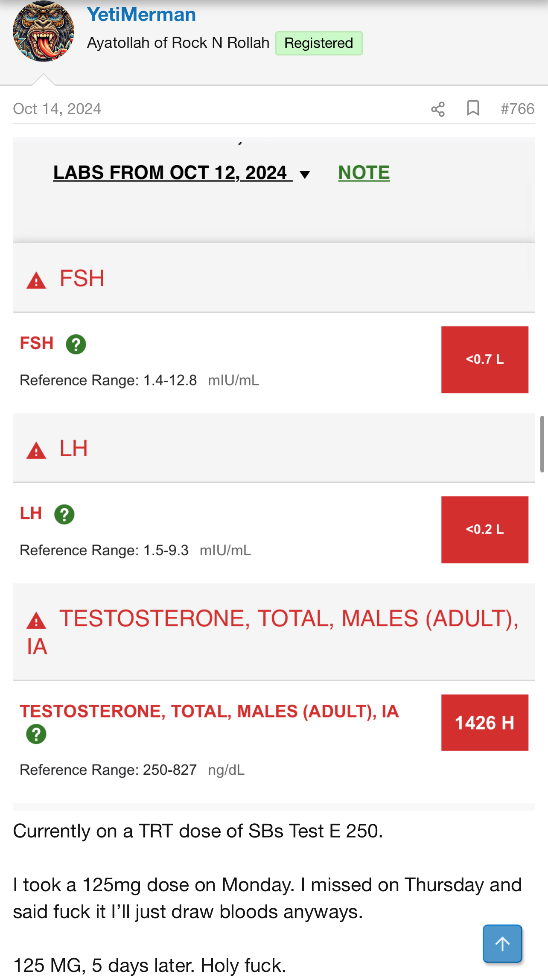Click the post number #766 link
This screenshot has width=548, height=980.
click(517, 109)
